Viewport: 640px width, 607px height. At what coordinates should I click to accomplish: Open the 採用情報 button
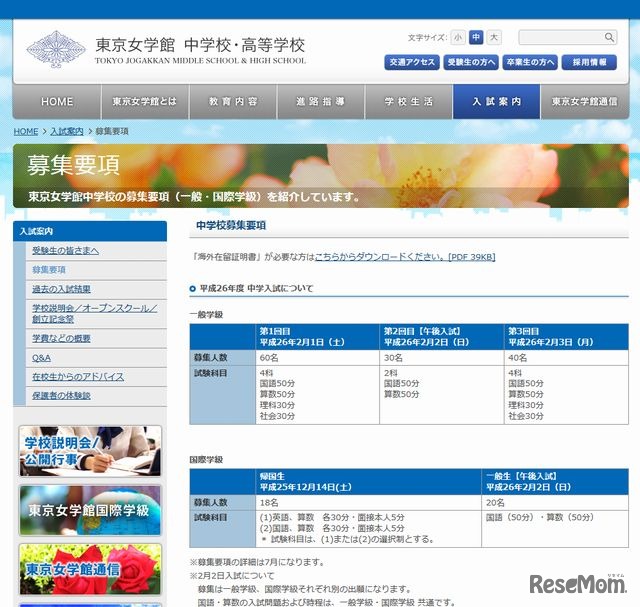pos(589,62)
